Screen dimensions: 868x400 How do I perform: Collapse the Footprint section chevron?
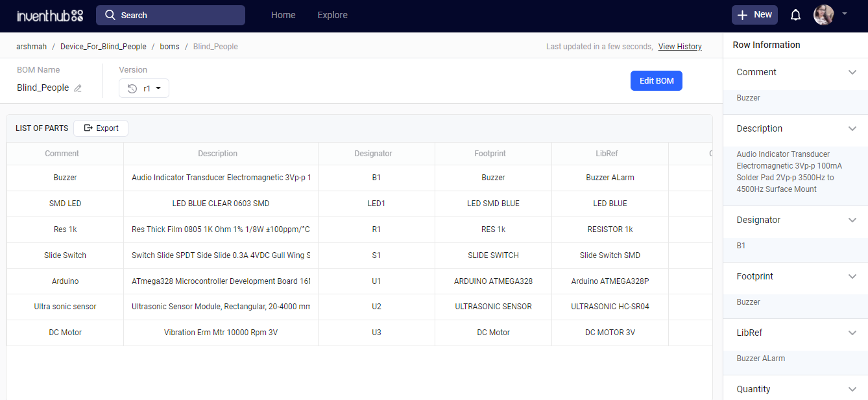(x=852, y=277)
